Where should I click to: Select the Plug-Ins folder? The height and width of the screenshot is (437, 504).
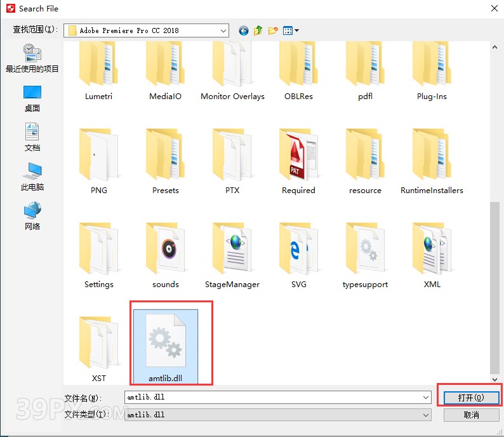click(x=432, y=71)
